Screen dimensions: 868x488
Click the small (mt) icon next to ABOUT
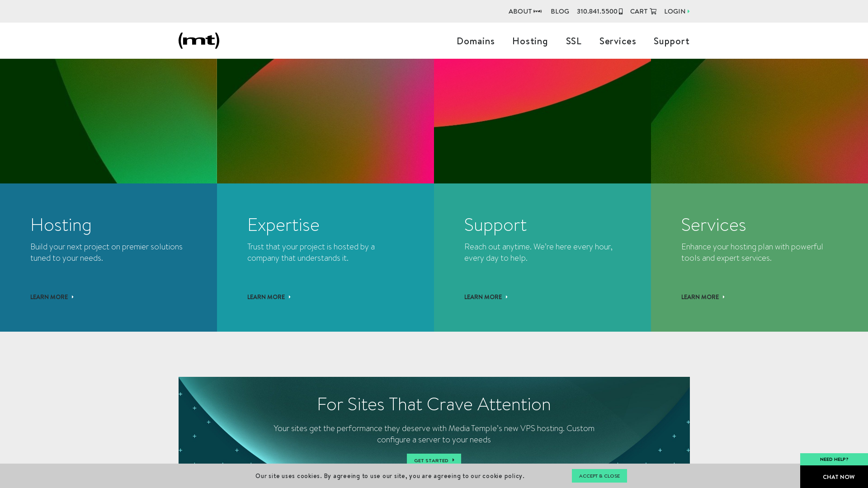538,11
